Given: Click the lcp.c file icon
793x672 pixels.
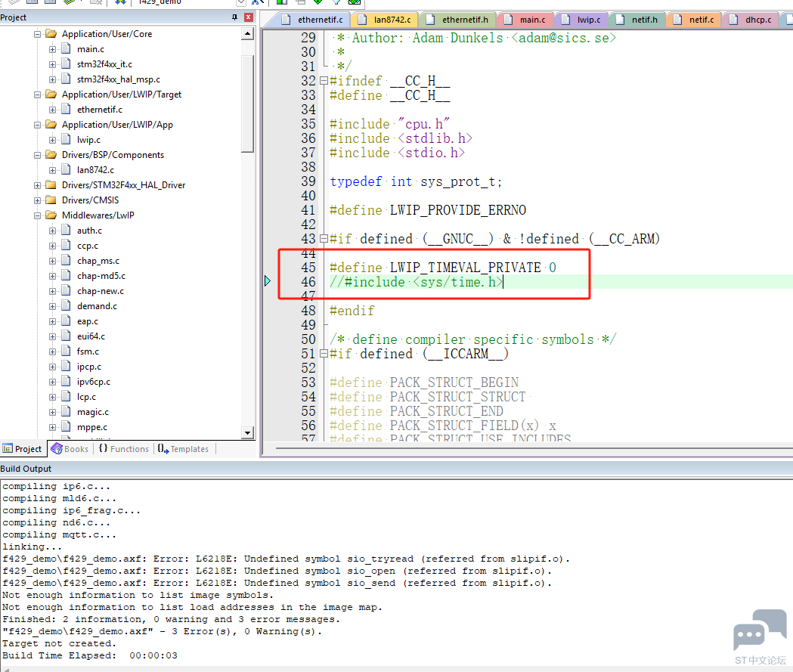Looking at the screenshot, I should (x=66, y=397).
